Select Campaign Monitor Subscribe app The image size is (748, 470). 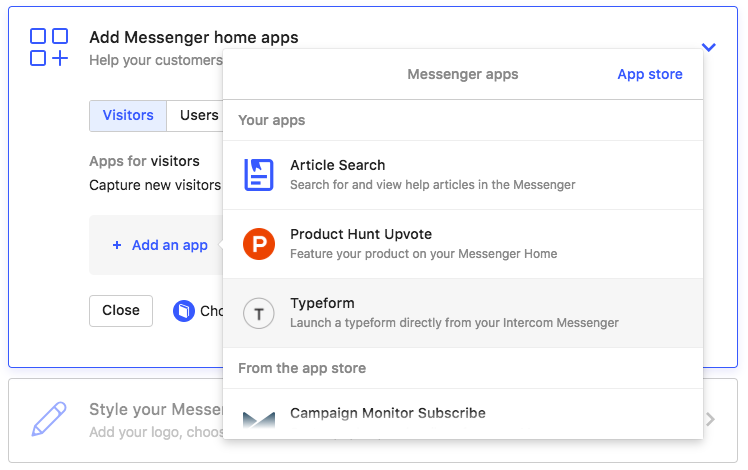[x=463, y=414]
